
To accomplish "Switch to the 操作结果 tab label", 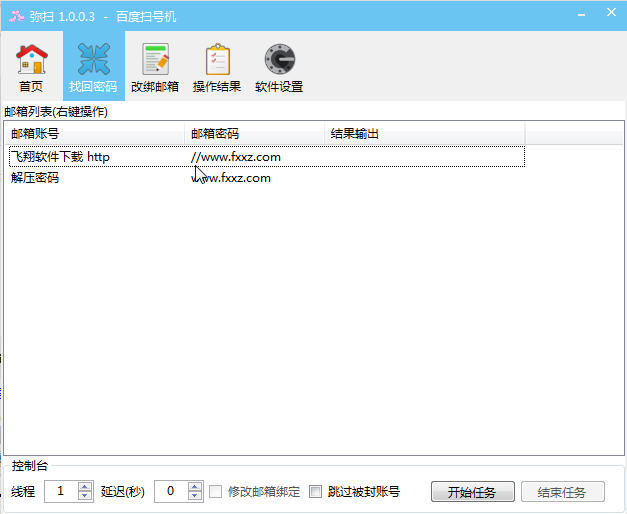I will click(x=217, y=86).
